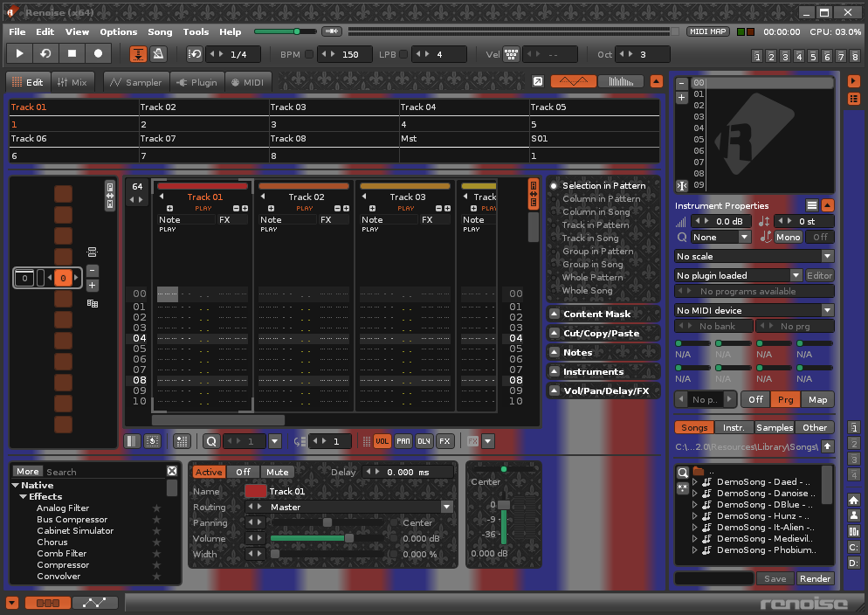Image resolution: width=868 pixels, height=615 pixels.
Task: Switch to the Sampler tab
Action: pyautogui.click(x=135, y=82)
